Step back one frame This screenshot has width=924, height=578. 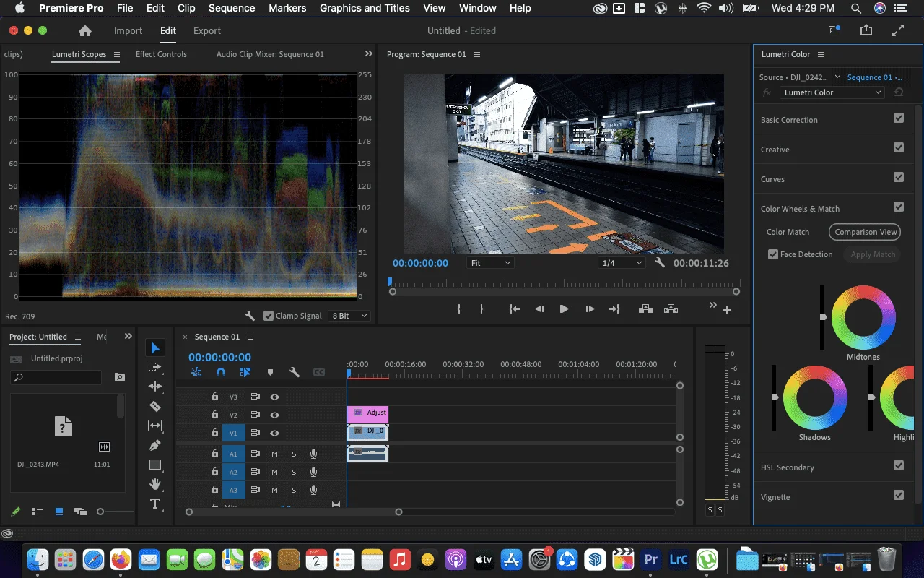coord(539,309)
